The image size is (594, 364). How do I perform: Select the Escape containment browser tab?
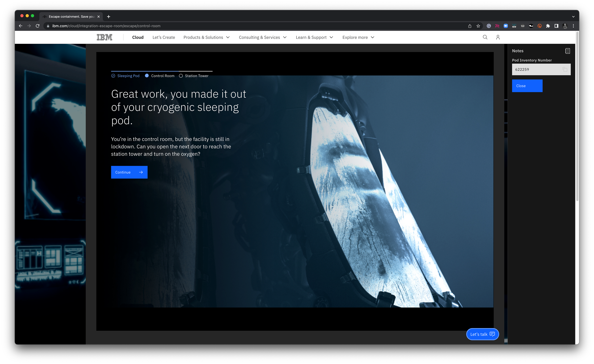71,17
